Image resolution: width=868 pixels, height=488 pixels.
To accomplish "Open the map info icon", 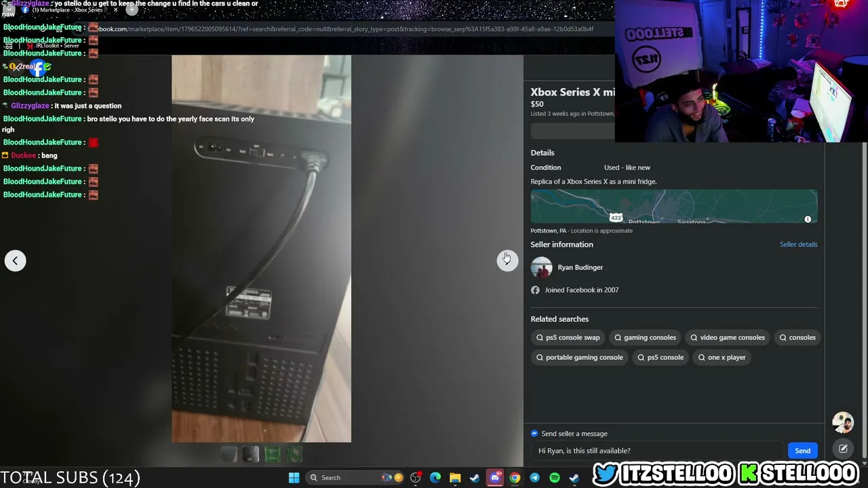I will (x=808, y=219).
